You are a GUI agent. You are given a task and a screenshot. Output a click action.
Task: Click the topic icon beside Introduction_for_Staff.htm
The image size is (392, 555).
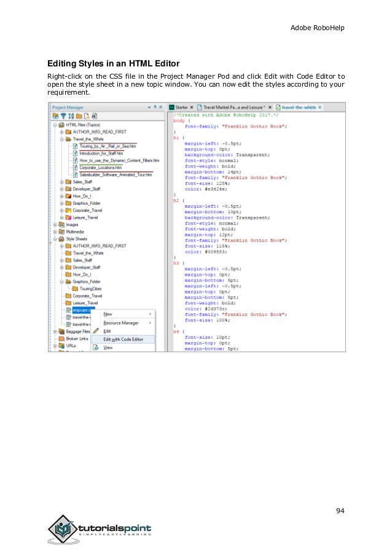[x=75, y=153]
